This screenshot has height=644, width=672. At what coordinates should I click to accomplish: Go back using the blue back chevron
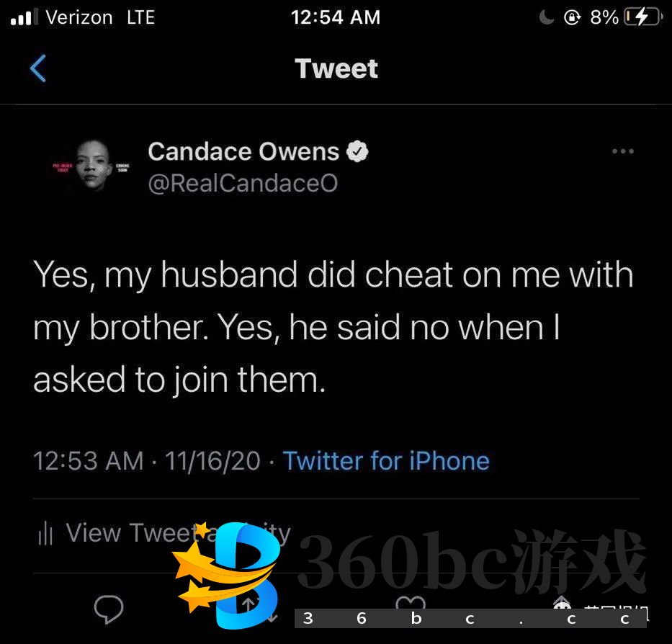click(x=37, y=68)
